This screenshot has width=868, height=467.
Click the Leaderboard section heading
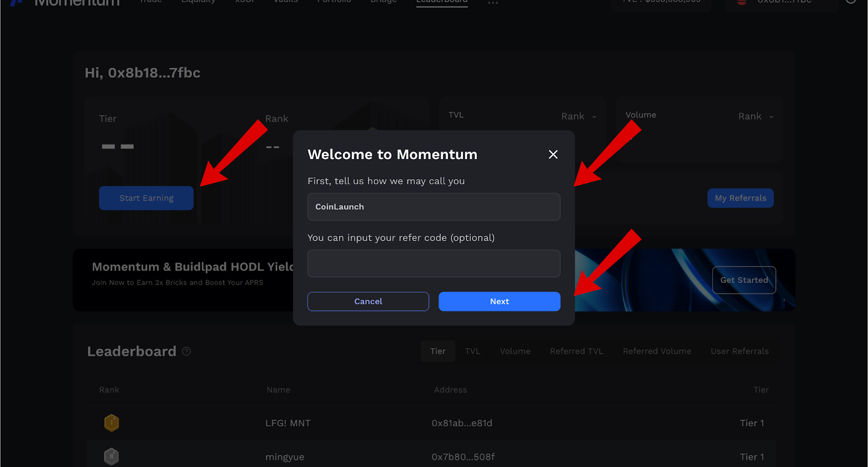click(x=132, y=351)
